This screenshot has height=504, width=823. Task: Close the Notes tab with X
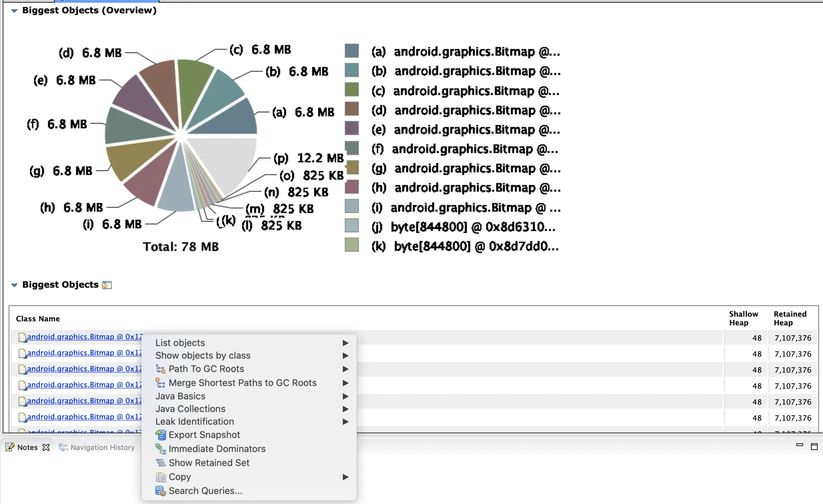click(46, 447)
